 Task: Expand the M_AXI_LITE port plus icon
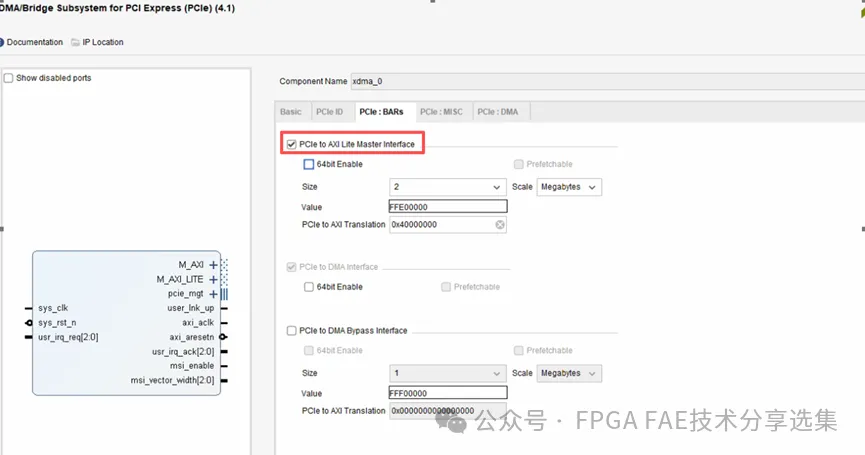pyautogui.click(x=213, y=279)
